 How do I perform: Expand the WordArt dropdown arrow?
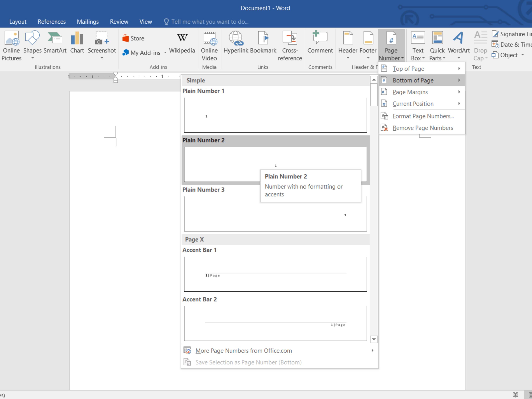pos(459,58)
